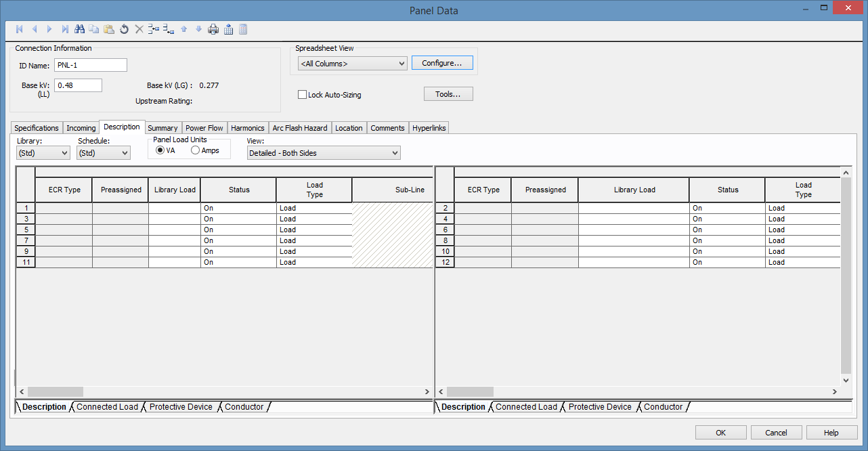Click the printer icon

[213, 29]
